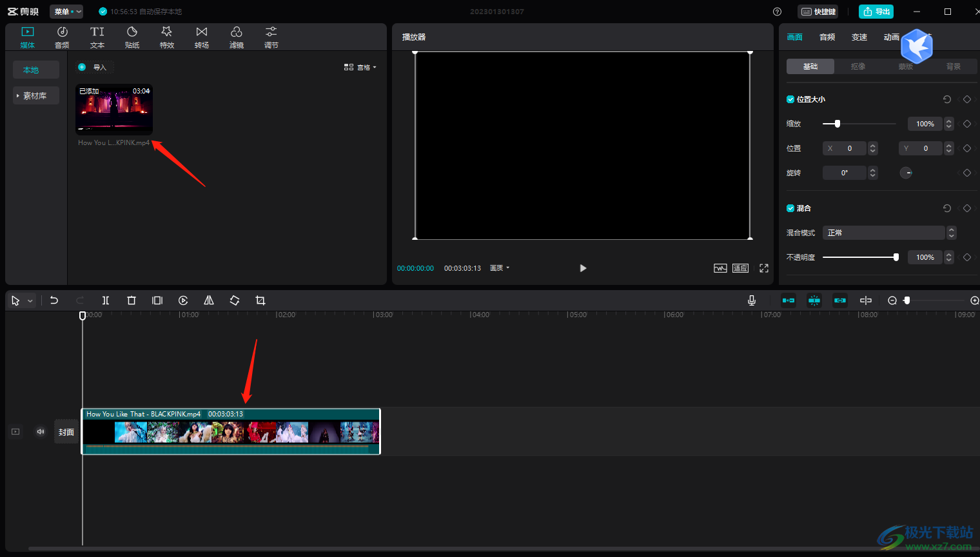The image size is (980, 557).
Task: Click the rotation degree stepper arrows
Action: 873,173
